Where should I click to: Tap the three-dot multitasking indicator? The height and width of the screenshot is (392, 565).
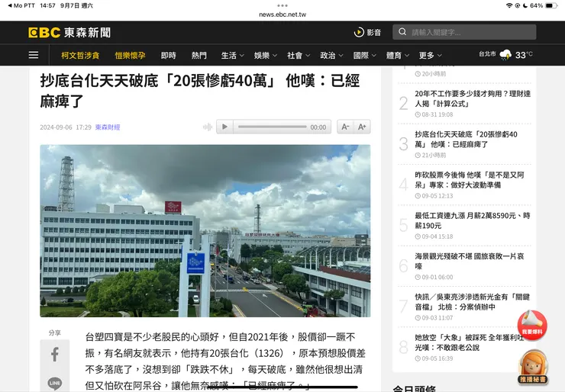click(282, 5)
